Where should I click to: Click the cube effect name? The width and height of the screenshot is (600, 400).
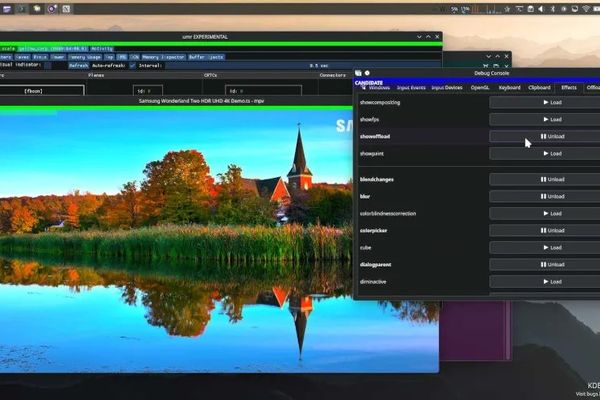tap(365, 248)
